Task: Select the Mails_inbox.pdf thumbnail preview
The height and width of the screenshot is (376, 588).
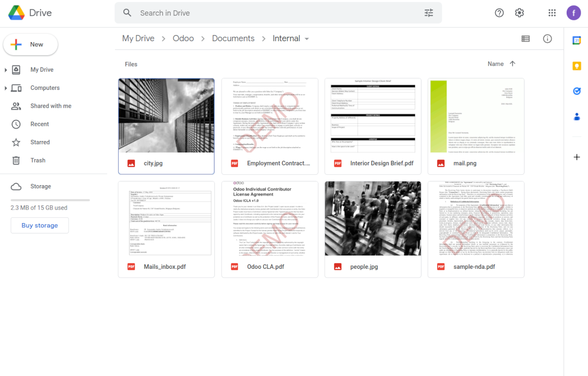Action: (x=167, y=218)
